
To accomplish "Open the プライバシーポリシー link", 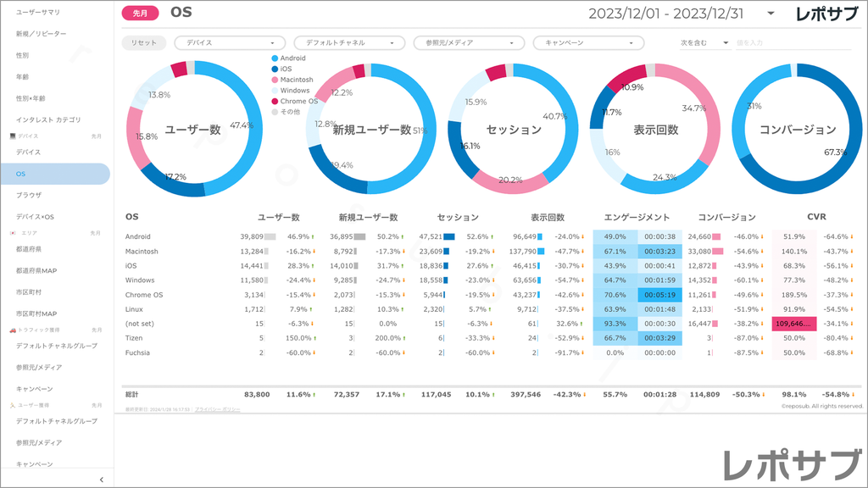I will click(217, 409).
